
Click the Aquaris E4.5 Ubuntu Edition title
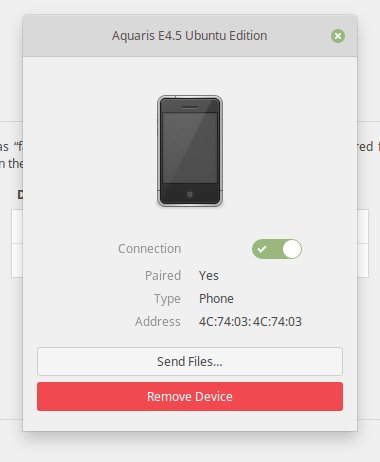coord(190,36)
